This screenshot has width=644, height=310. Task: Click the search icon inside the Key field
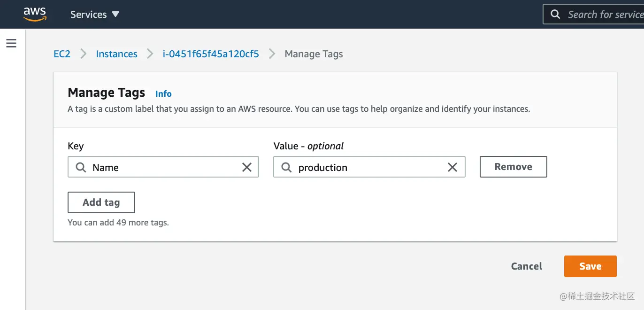pos(80,167)
